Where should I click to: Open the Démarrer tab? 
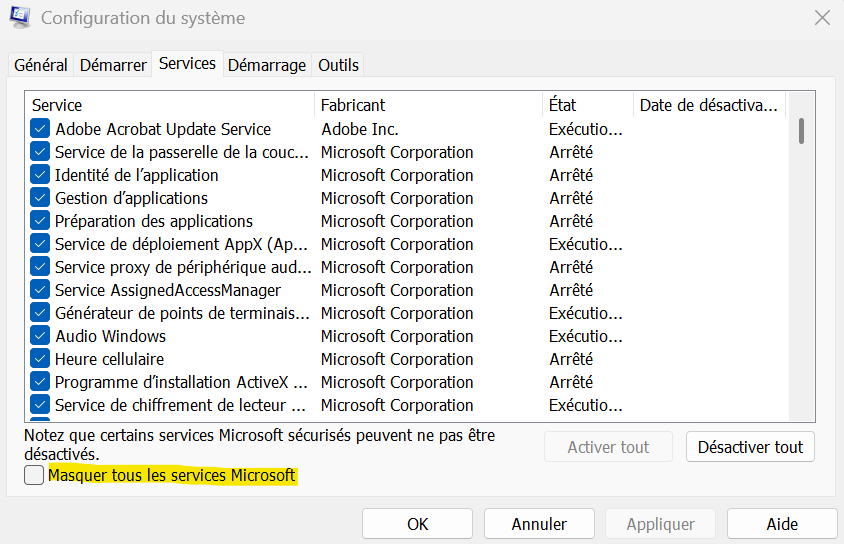[x=113, y=65]
